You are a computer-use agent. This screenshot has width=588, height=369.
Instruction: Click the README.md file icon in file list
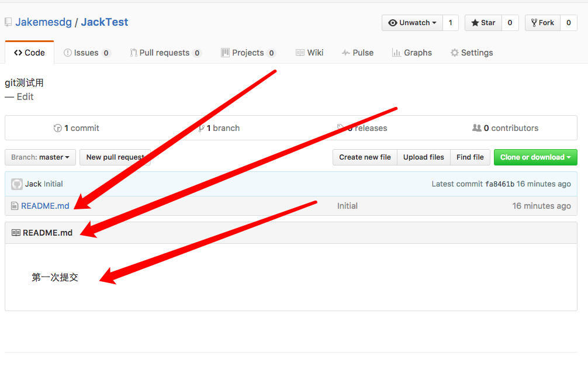pos(15,206)
